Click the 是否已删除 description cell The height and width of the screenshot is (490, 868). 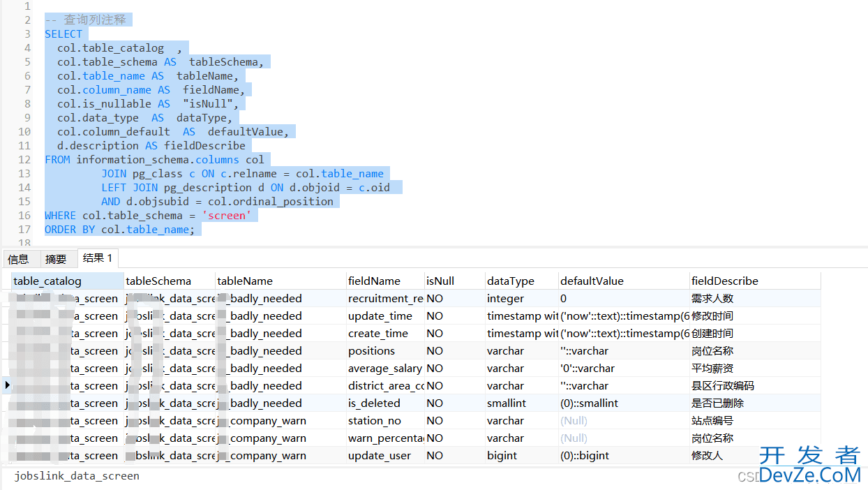click(755, 403)
